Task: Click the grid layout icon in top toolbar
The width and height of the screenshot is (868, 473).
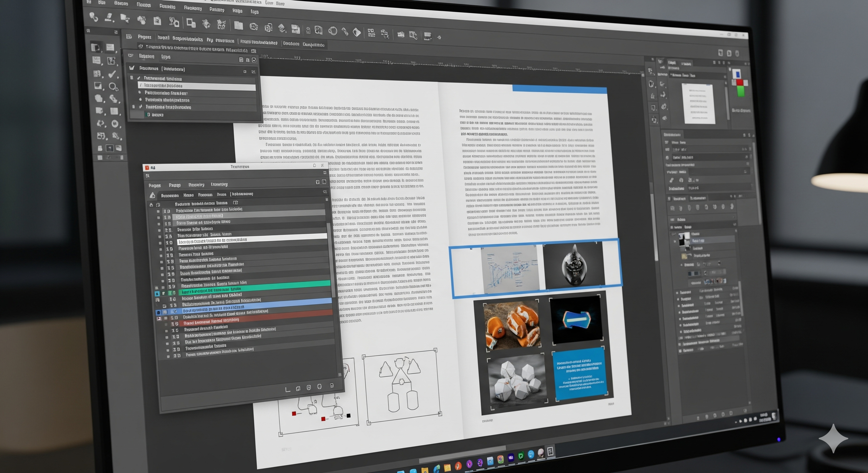Action: pyautogui.click(x=371, y=33)
